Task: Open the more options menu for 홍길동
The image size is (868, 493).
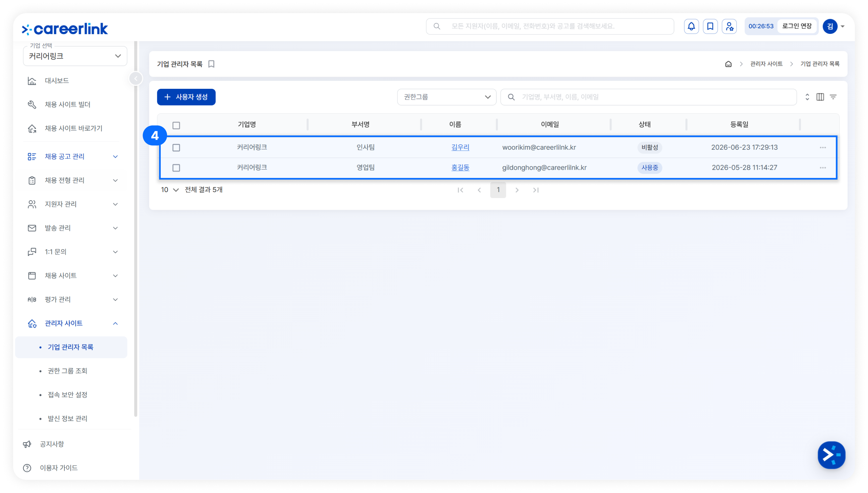Action: 823,168
